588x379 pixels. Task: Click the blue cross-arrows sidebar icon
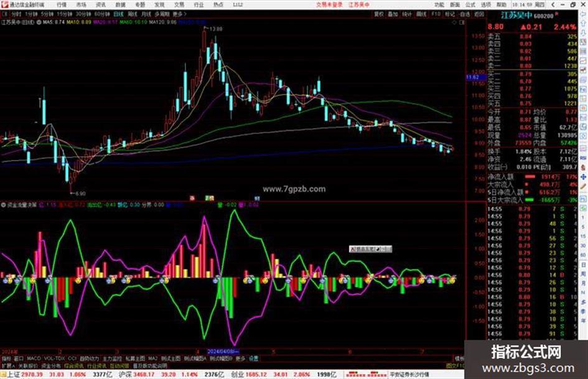(x=583, y=177)
